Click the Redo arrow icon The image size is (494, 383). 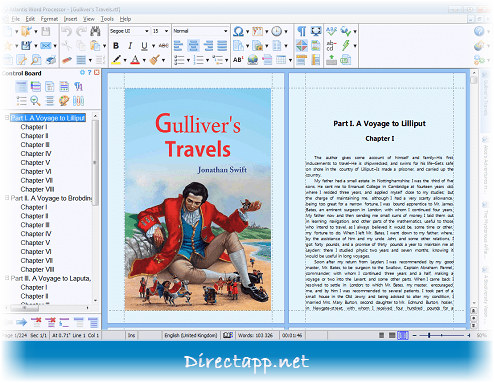click(81, 31)
